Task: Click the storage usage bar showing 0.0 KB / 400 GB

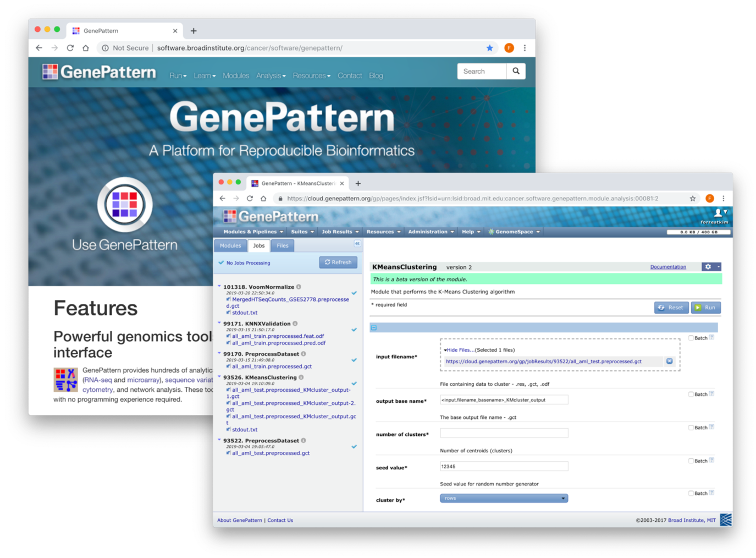Action: (698, 232)
